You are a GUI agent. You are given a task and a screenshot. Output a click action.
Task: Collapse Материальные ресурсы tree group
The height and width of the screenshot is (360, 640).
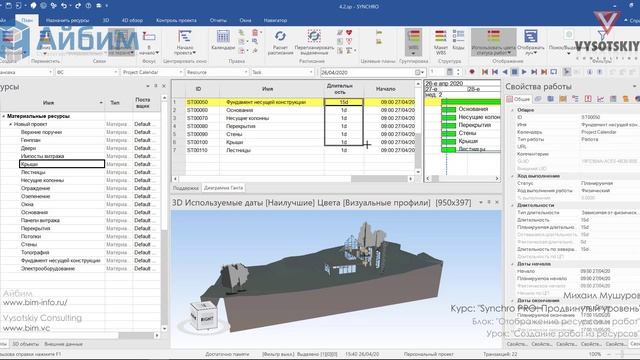point(4,116)
